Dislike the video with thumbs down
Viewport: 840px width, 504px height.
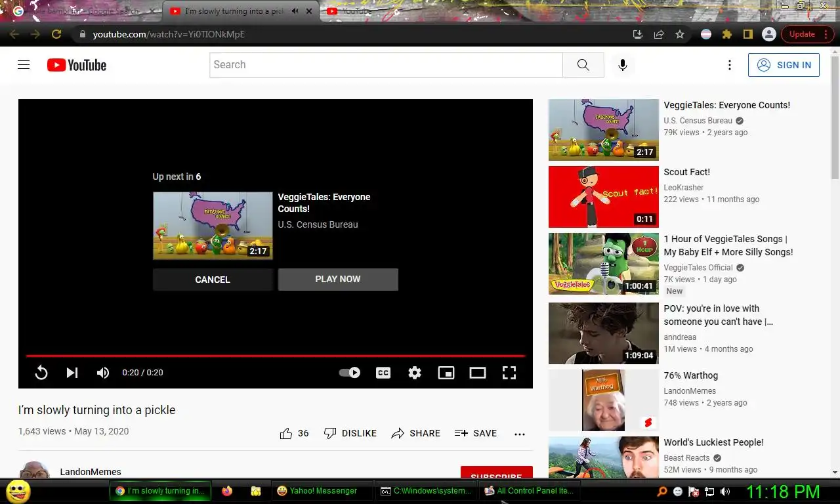[x=350, y=433]
